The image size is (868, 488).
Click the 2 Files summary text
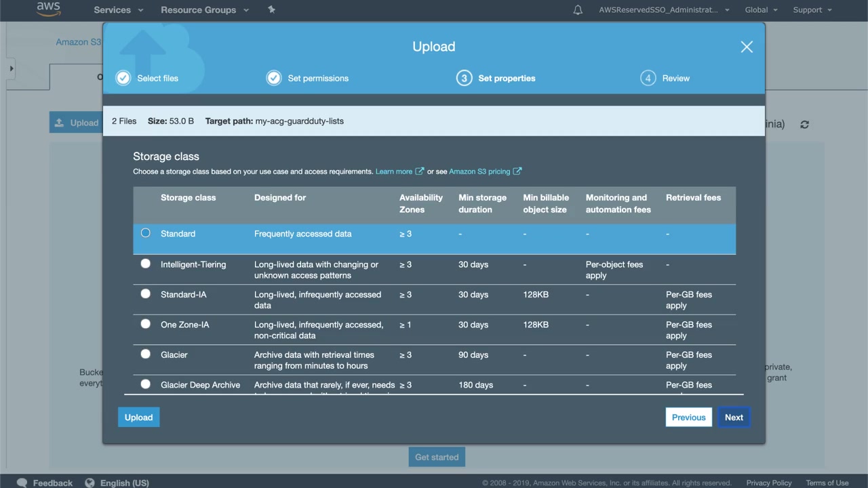tap(124, 121)
